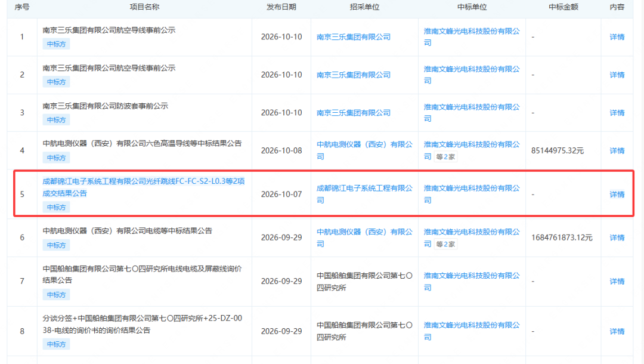Open 淮南文峰光电科技 winner link in row 3
644x364 pixels.
(472, 113)
